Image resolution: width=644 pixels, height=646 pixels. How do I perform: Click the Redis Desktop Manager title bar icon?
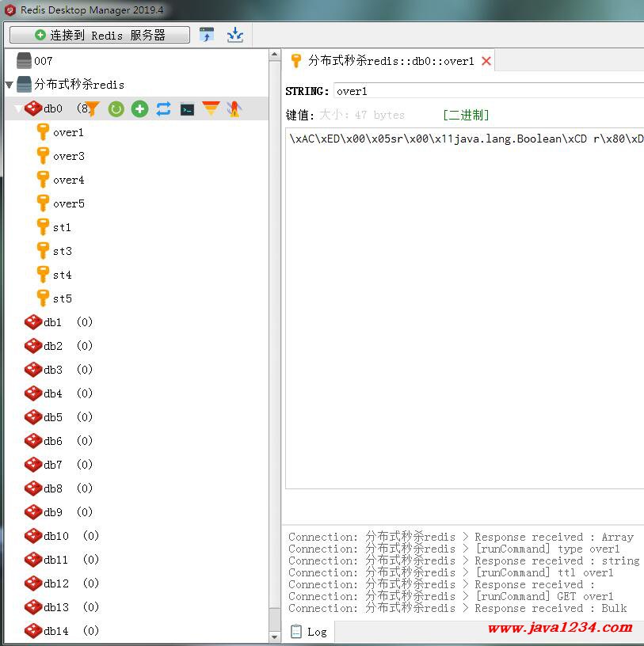coord(10,9)
